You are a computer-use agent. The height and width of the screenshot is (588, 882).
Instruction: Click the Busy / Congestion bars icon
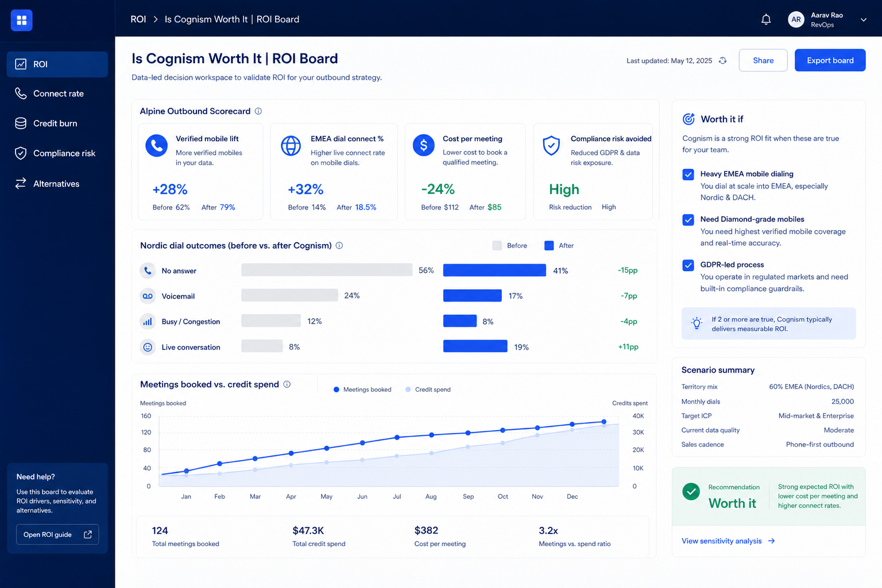tap(148, 322)
